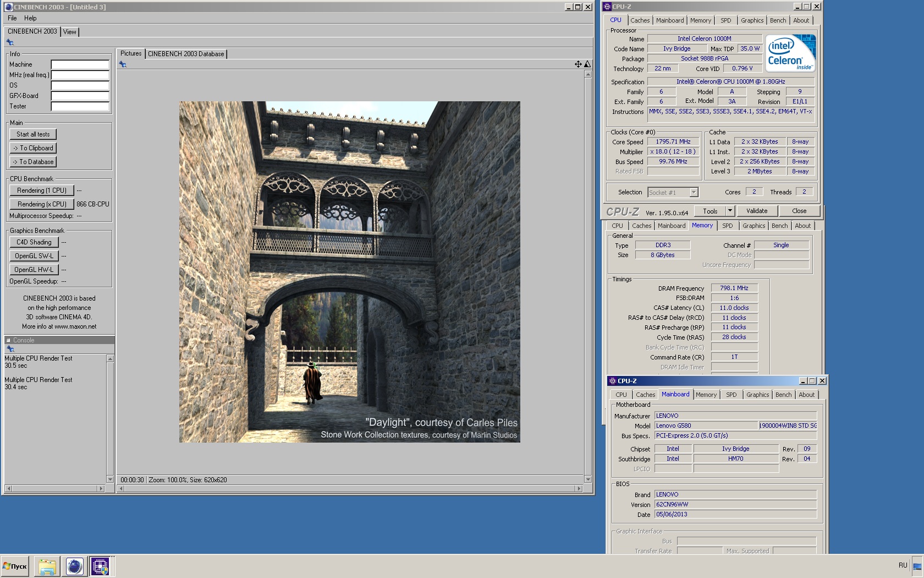
Task: Click the Close button in CPU-Z
Action: tap(799, 211)
